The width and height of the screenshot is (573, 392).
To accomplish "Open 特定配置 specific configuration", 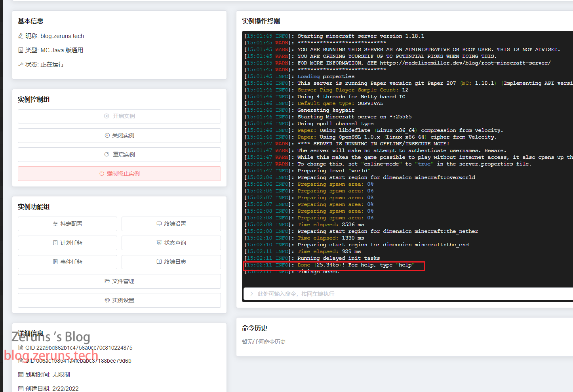I will coord(67,224).
